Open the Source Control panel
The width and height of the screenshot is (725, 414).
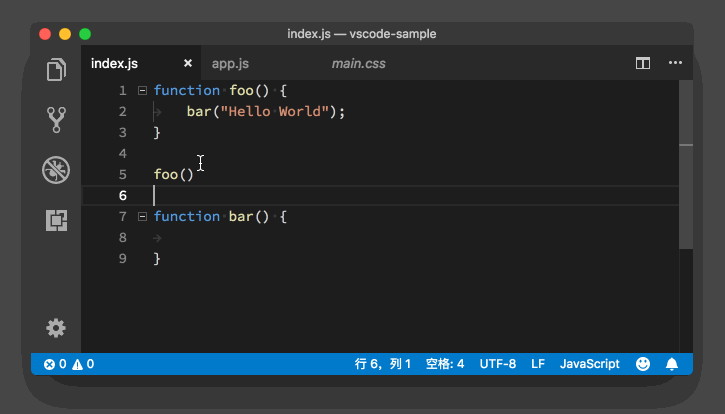click(x=57, y=120)
